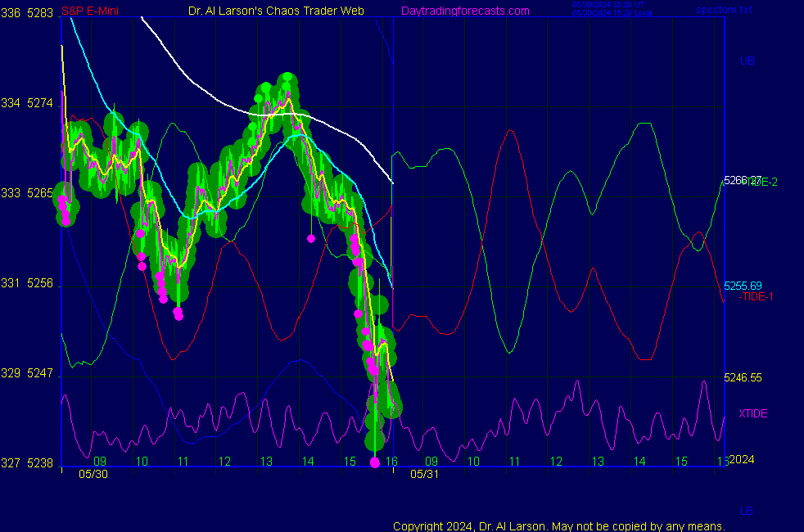Click the UB upper band label
The height and width of the screenshot is (532, 804).
pyautogui.click(x=747, y=61)
